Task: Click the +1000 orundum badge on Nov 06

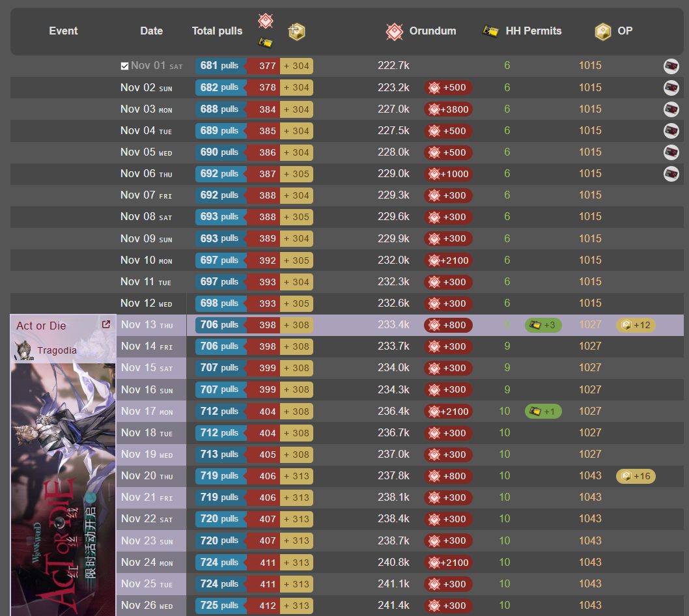Action: coord(448,174)
